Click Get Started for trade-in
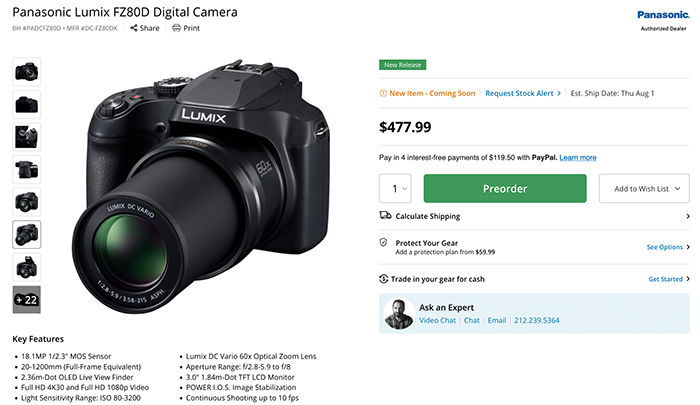The width and height of the screenshot is (700, 405). point(668,279)
